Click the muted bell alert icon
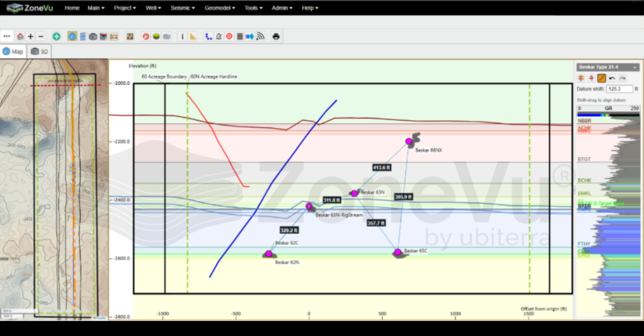This screenshot has width=644, height=336. [x=219, y=36]
